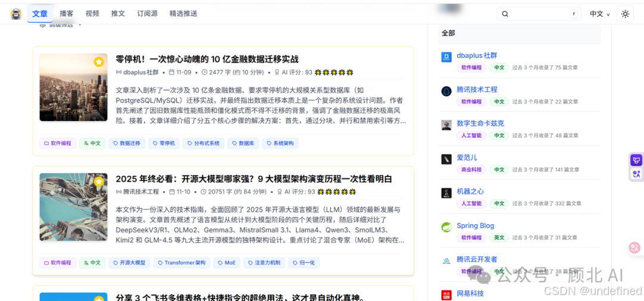Click the 分布式系统 tag

tap(203, 143)
